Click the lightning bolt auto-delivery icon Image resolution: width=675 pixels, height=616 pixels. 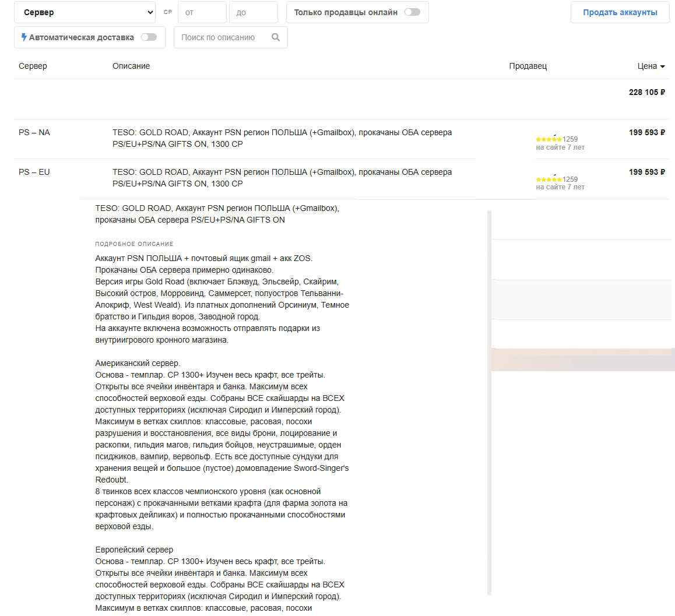pyautogui.click(x=24, y=37)
